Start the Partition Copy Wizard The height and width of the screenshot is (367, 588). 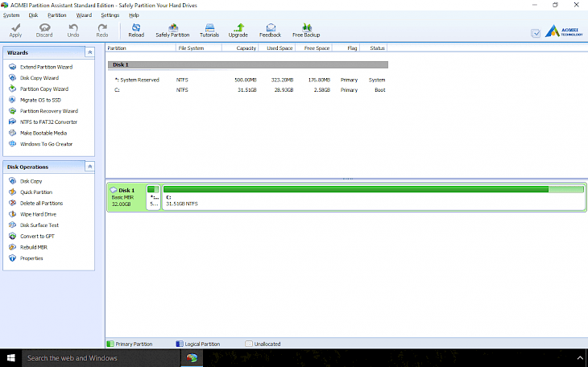click(x=43, y=89)
